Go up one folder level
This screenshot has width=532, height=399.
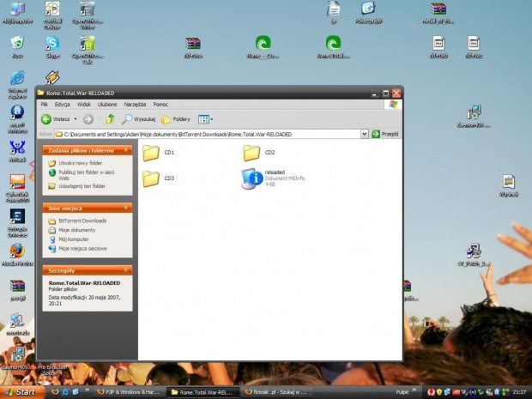point(111,119)
